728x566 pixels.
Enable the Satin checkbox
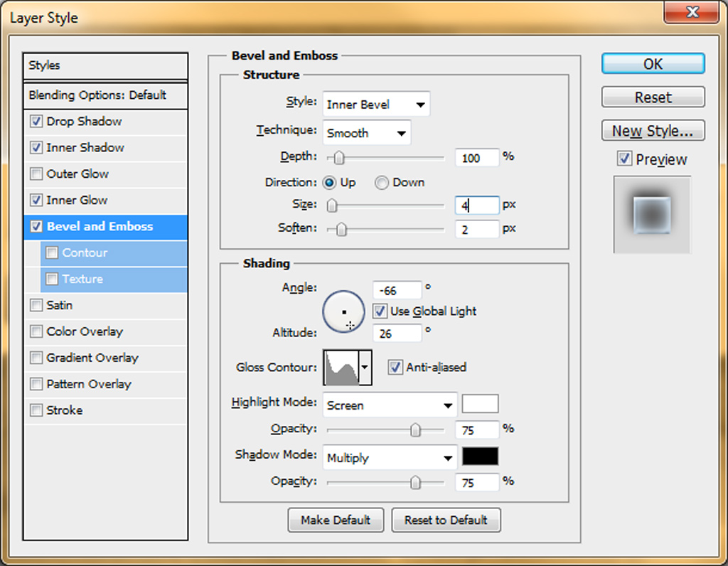(x=36, y=306)
